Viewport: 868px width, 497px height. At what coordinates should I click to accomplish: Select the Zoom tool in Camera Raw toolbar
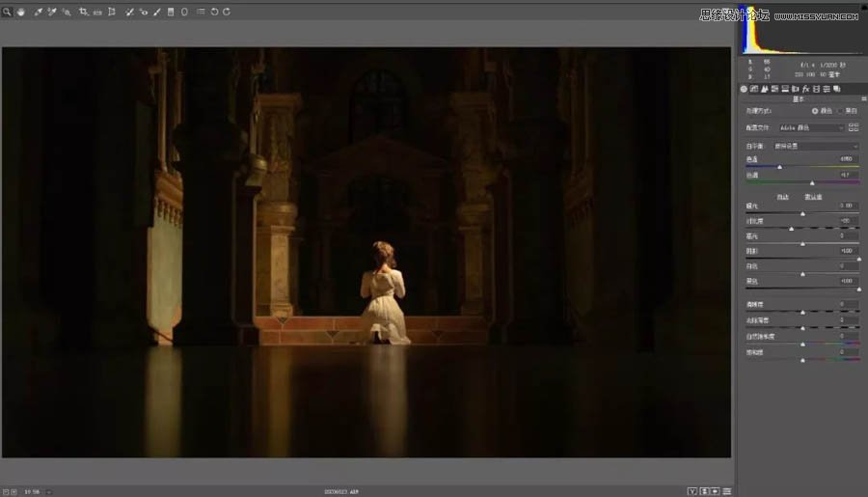click(x=7, y=12)
